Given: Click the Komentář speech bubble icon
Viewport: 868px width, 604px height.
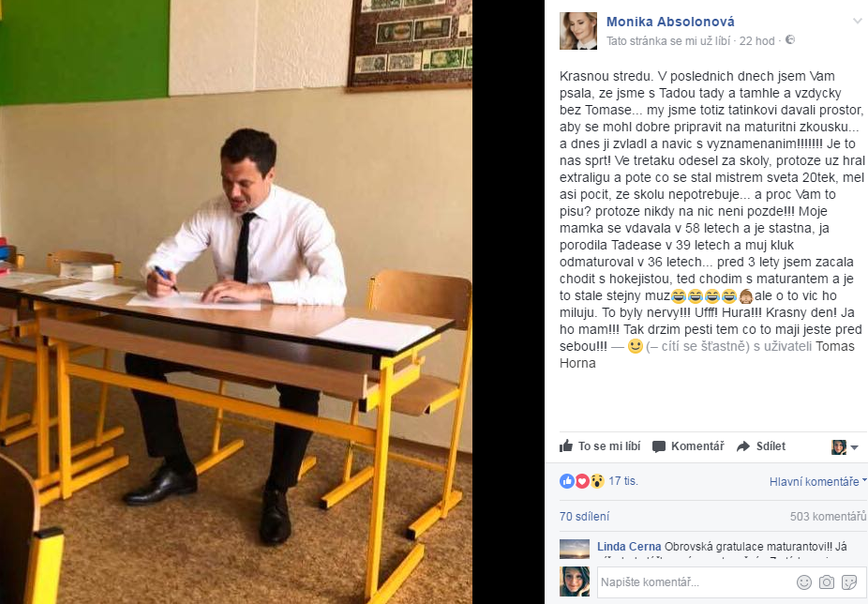Looking at the screenshot, I should tap(659, 446).
